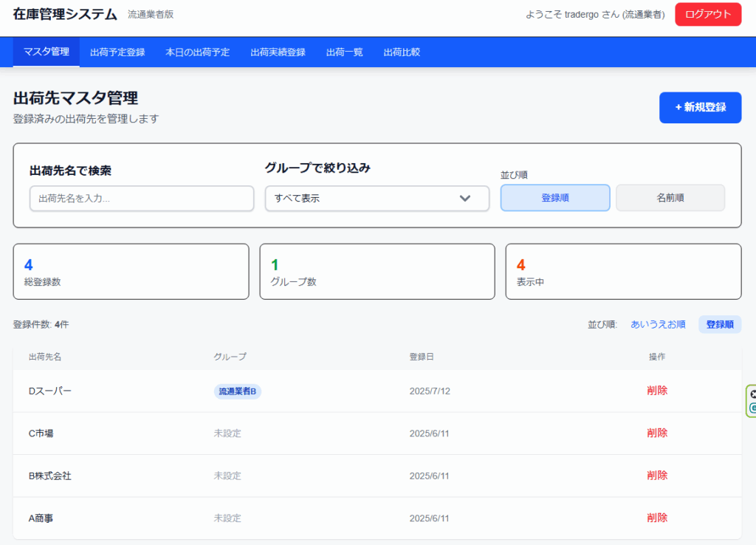Navigate to 出荷比較 tab
This screenshot has width=756, height=545.
pos(402,52)
